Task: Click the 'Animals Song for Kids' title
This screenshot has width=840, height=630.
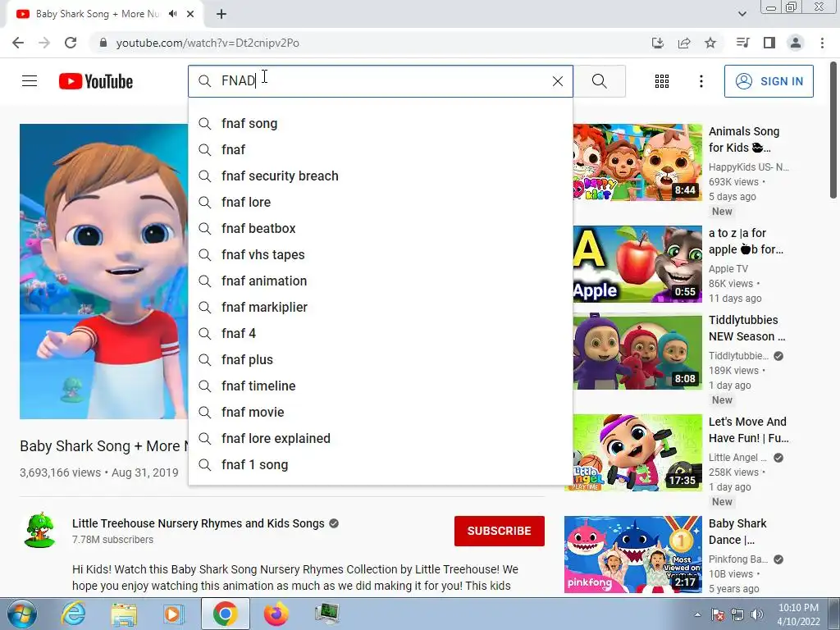Action: pos(744,139)
